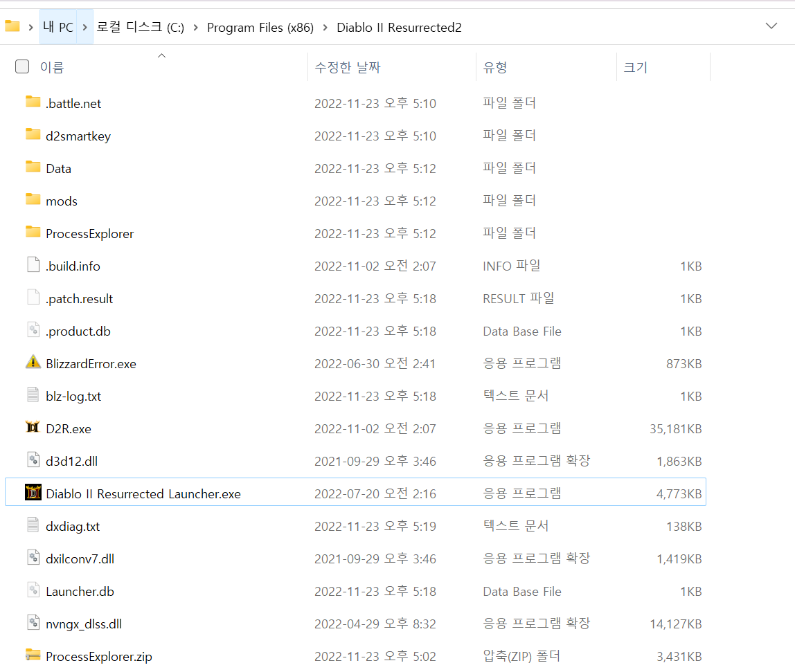
Task: Select the d2smartkey folder icon
Action: [x=33, y=134]
